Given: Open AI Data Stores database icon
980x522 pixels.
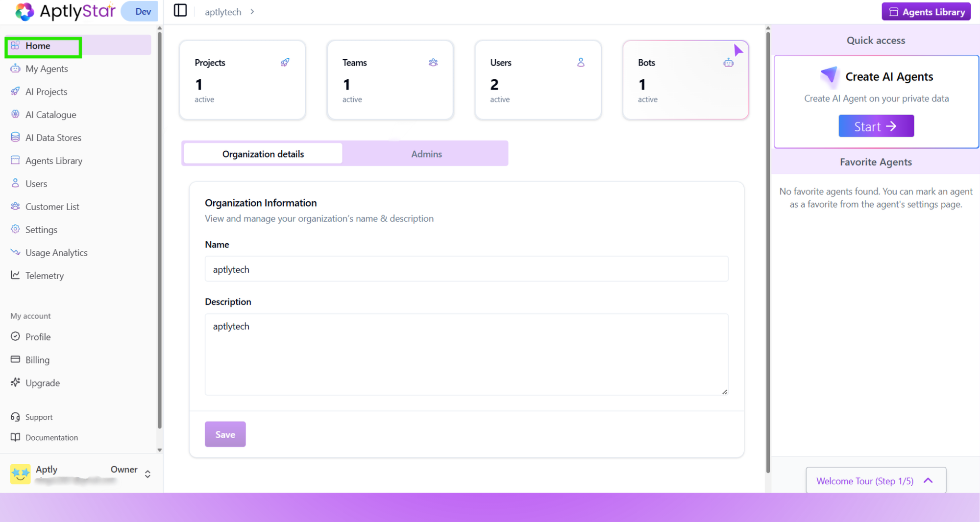Looking at the screenshot, I should pos(15,137).
